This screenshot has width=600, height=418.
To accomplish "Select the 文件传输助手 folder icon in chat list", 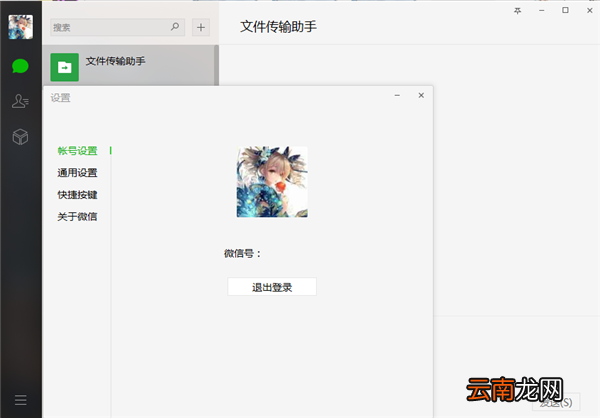I will pyautogui.click(x=65, y=67).
